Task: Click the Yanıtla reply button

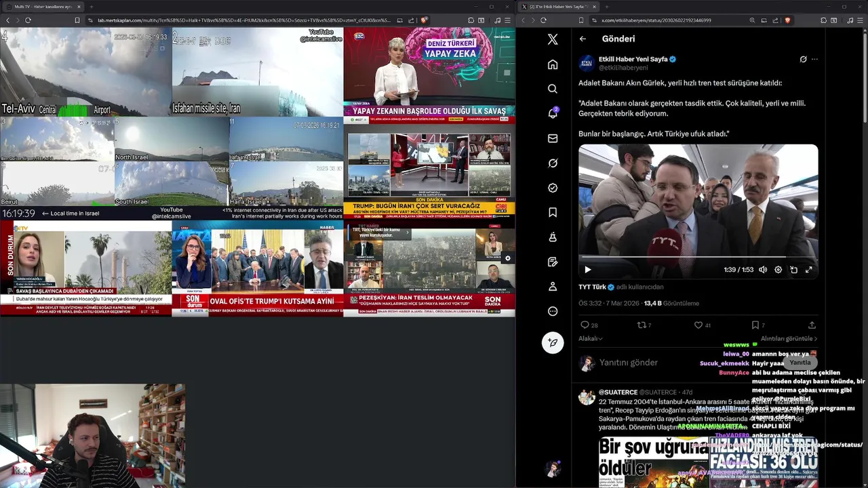Action: pos(800,363)
